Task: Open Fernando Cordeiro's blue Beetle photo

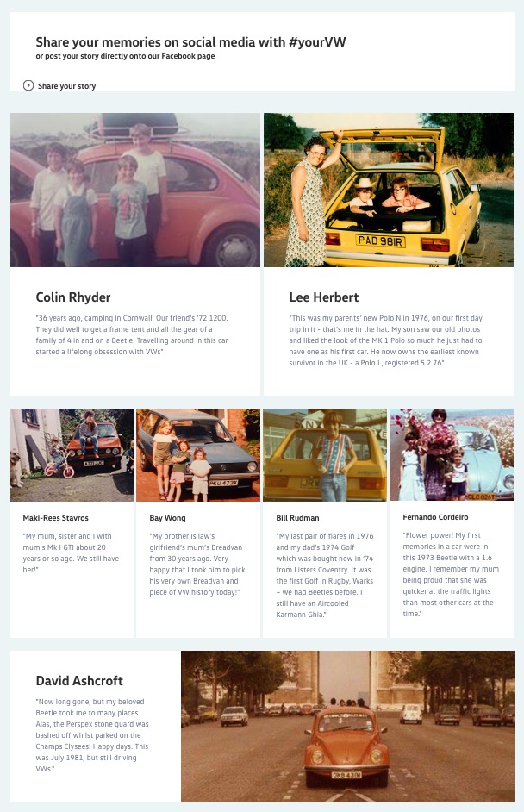Action: point(452,454)
